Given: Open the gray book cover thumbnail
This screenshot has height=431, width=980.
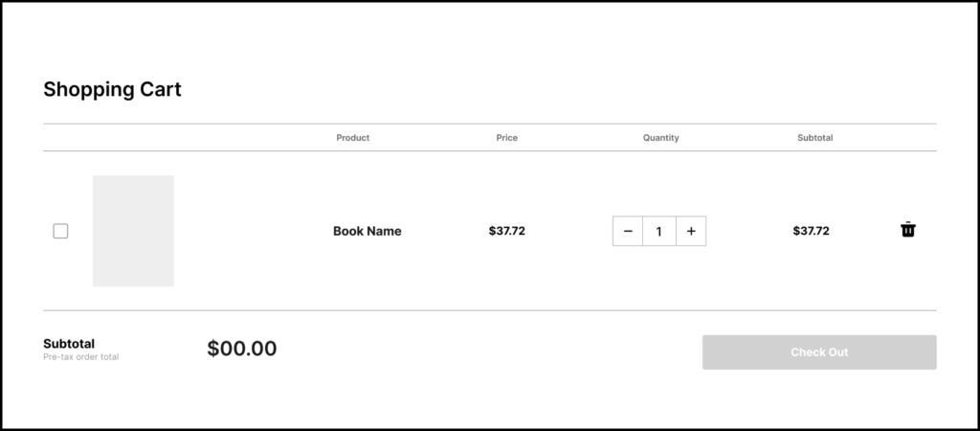Looking at the screenshot, I should click(133, 231).
